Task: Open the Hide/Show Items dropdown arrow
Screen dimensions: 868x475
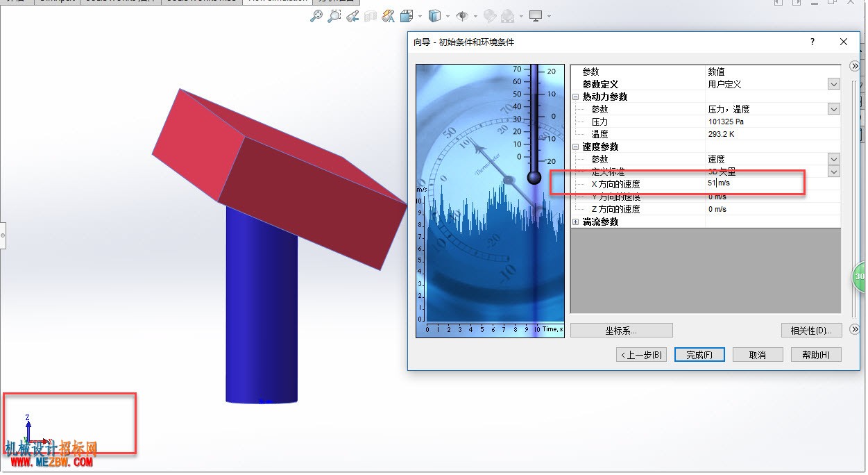Action: pos(475,16)
